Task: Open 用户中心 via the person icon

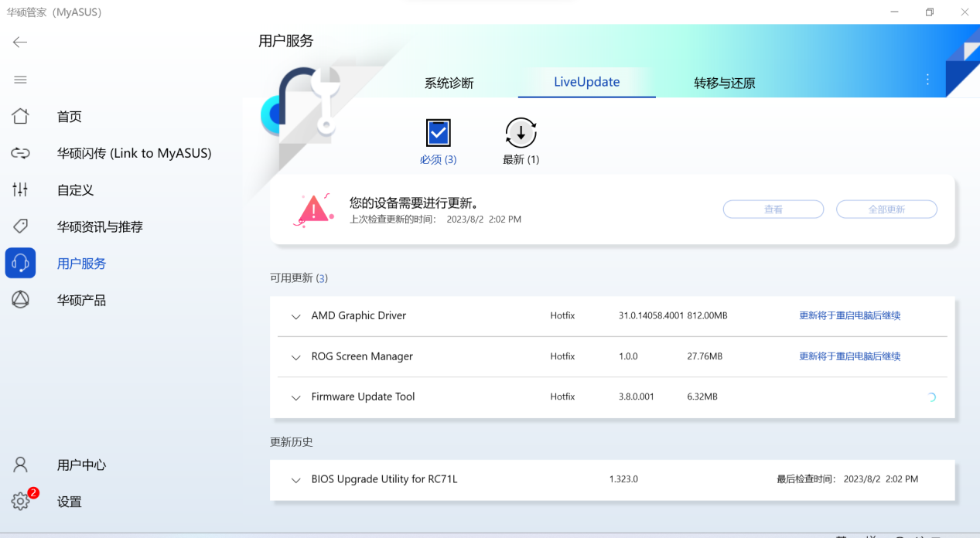Action: click(20, 465)
